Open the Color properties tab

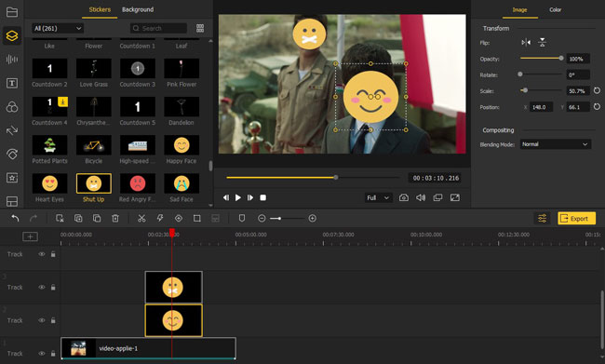coord(556,10)
